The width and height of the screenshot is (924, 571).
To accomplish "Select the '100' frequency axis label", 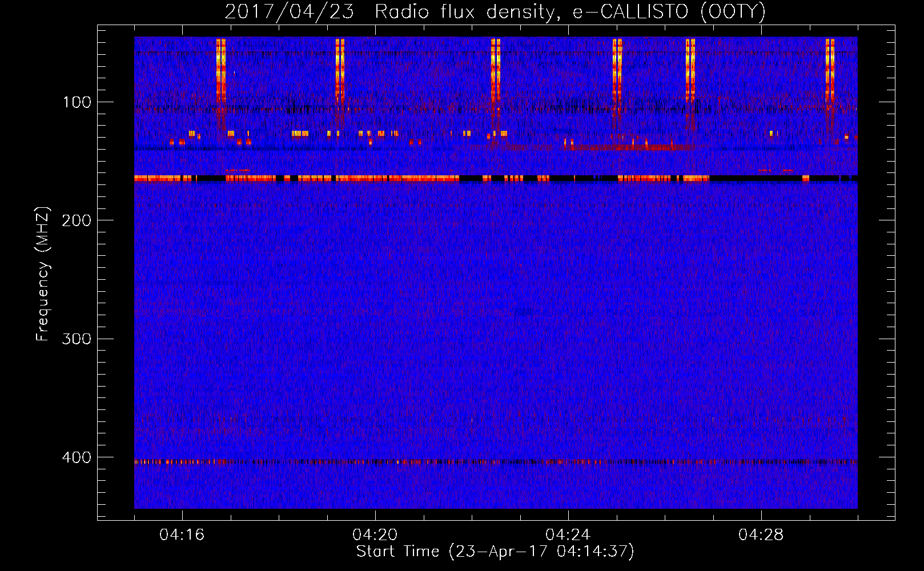I will pyautogui.click(x=77, y=102).
